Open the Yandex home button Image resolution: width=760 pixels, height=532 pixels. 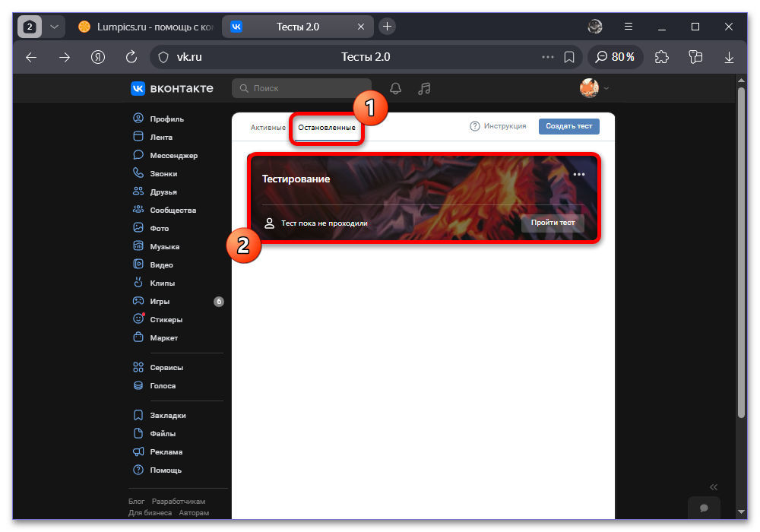[x=98, y=57]
